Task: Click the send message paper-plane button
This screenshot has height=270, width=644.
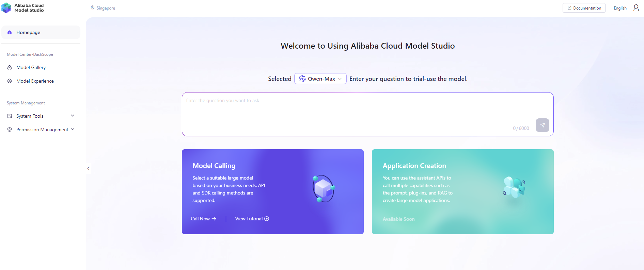Action: 542,125
